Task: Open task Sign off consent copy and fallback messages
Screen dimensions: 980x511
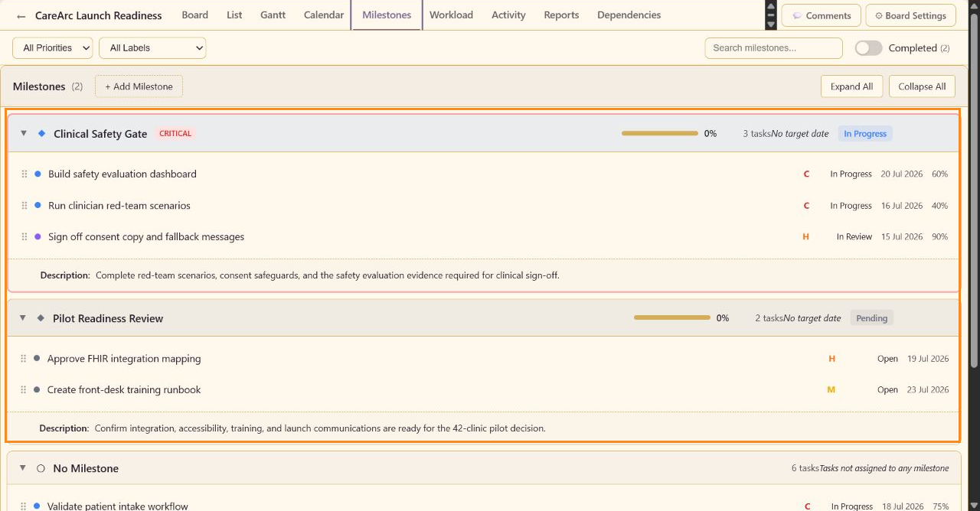Action: 146,237
